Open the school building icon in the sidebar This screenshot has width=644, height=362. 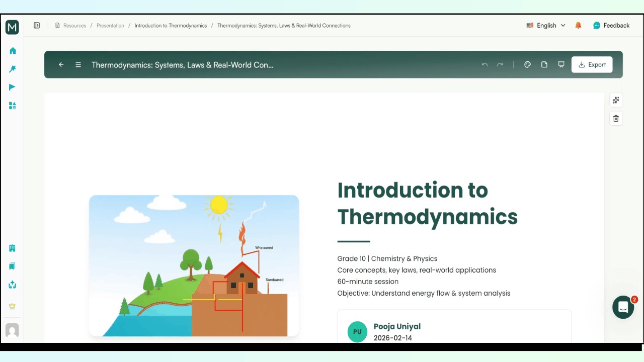tap(12, 248)
